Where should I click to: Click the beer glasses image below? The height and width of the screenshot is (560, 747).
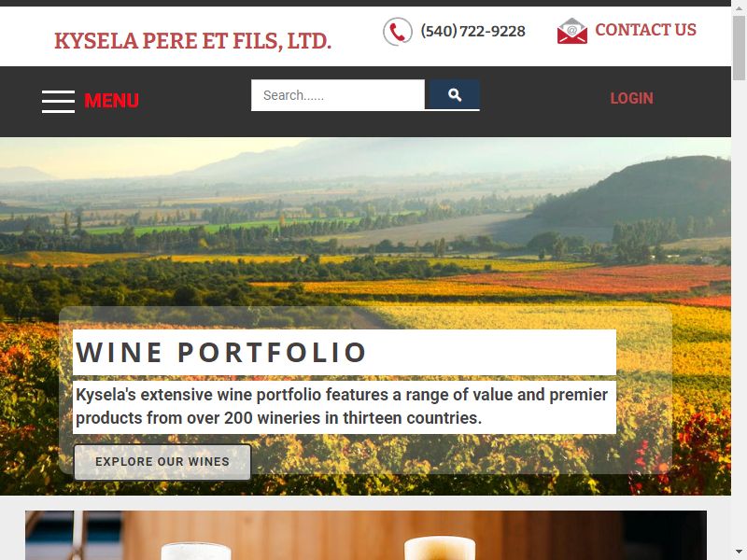click(x=366, y=535)
